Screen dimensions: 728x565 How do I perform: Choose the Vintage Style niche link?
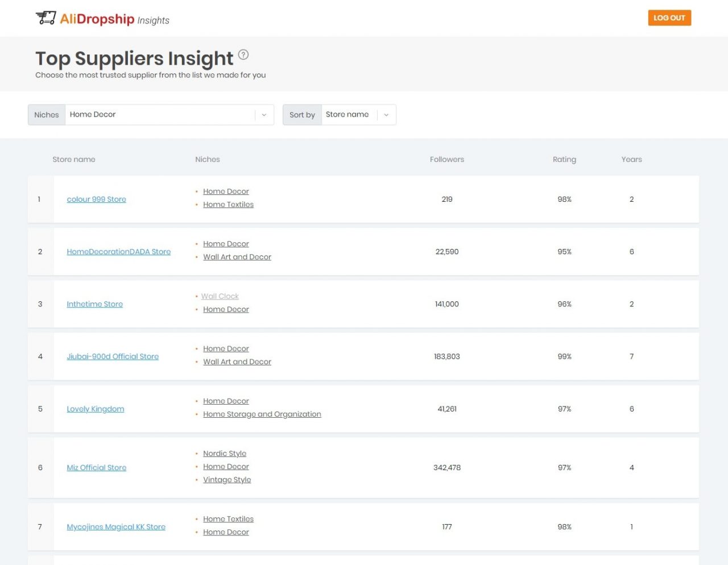(x=227, y=480)
